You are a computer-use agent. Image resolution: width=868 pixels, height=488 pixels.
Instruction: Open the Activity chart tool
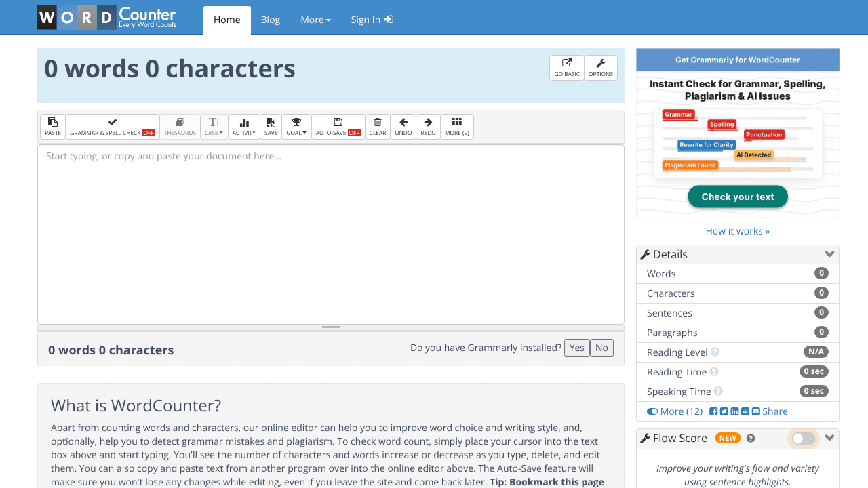pos(244,127)
